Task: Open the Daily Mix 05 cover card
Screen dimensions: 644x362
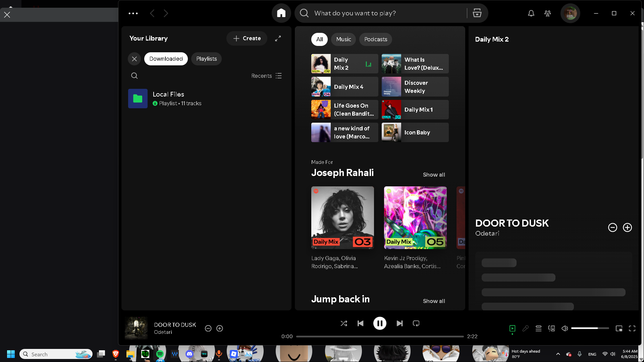Action: pyautogui.click(x=415, y=218)
